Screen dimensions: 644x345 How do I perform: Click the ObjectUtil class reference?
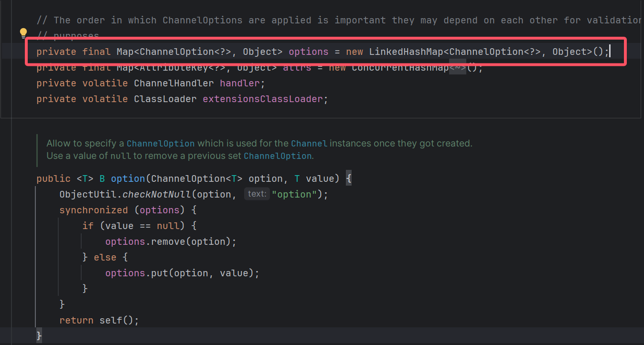click(x=88, y=194)
